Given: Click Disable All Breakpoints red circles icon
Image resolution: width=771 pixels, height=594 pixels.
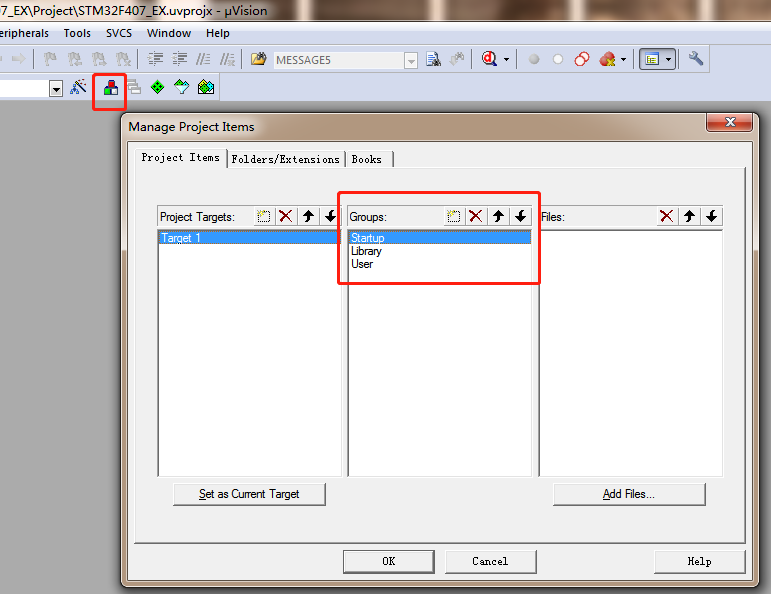Looking at the screenshot, I should 582,59.
